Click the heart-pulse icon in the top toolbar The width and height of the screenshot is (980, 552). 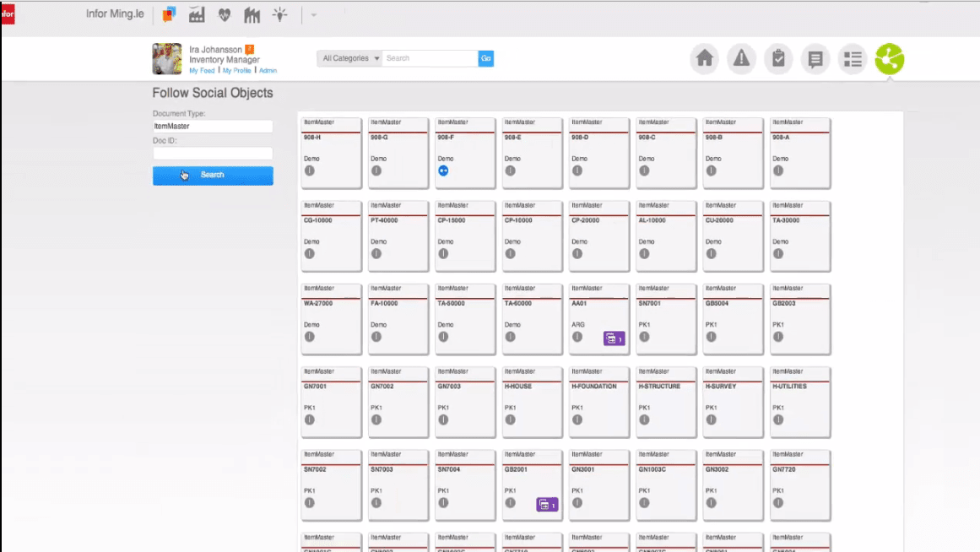(223, 14)
